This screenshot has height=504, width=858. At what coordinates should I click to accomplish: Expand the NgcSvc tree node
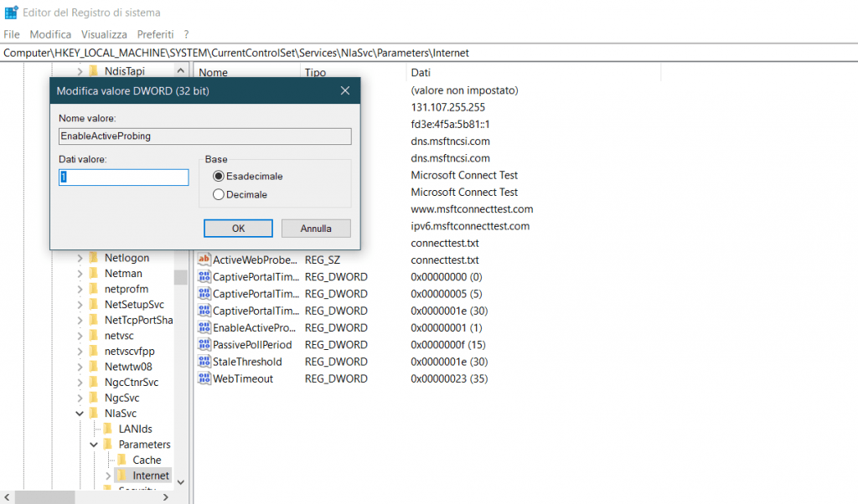pyautogui.click(x=80, y=398)
